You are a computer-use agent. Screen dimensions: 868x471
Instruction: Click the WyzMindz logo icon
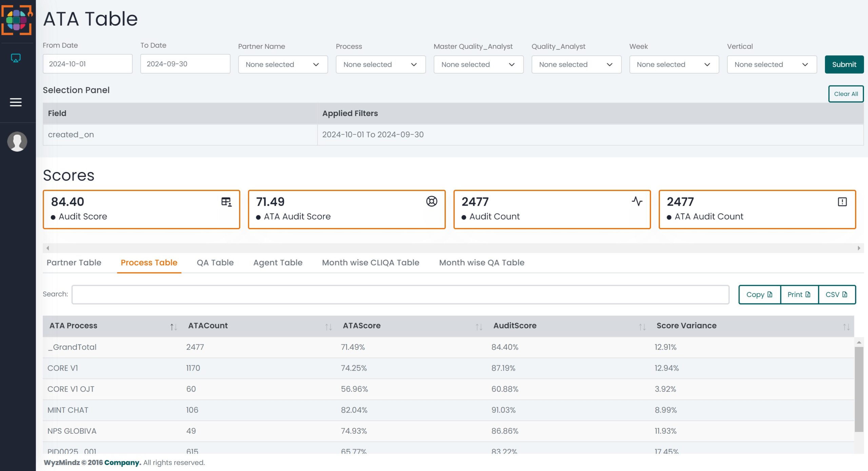(17, 20)
